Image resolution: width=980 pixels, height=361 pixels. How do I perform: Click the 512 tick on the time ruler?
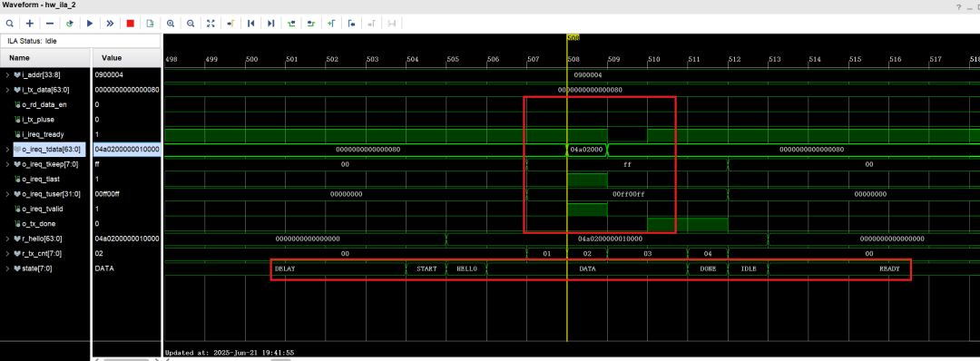click(734, 59)
